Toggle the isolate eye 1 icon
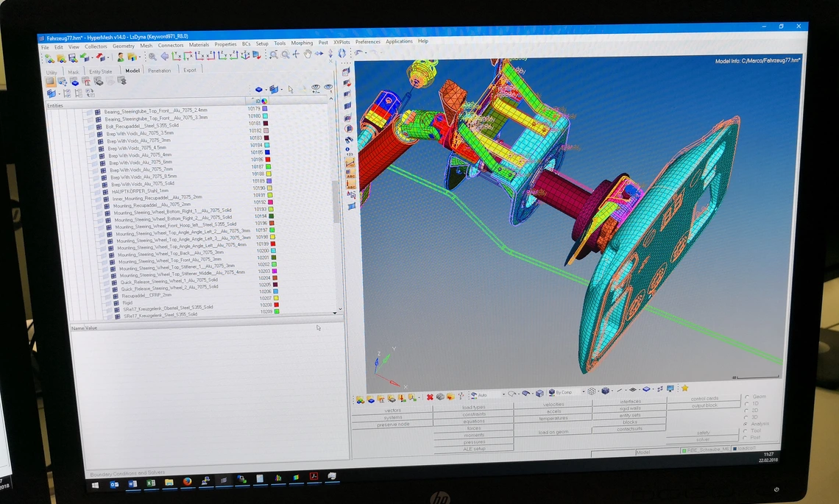The height and width of the screenshot is (504, 839). (x=328, y=88)
